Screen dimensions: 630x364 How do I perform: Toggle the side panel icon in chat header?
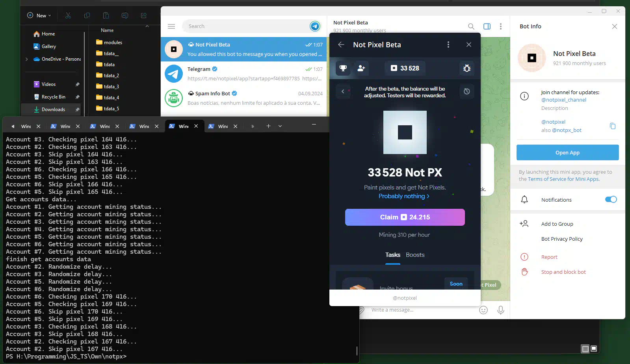(x=487, y=26)
